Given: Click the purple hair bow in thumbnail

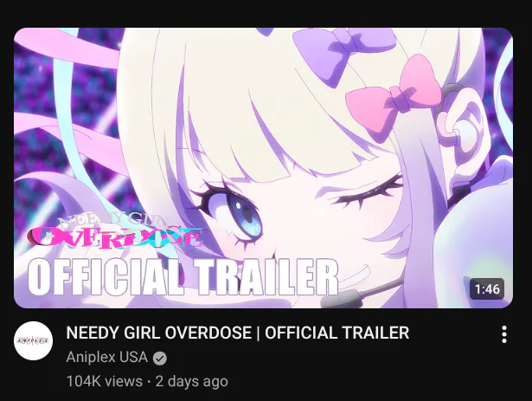Looking at the screenshot, I should coord(343,53).
